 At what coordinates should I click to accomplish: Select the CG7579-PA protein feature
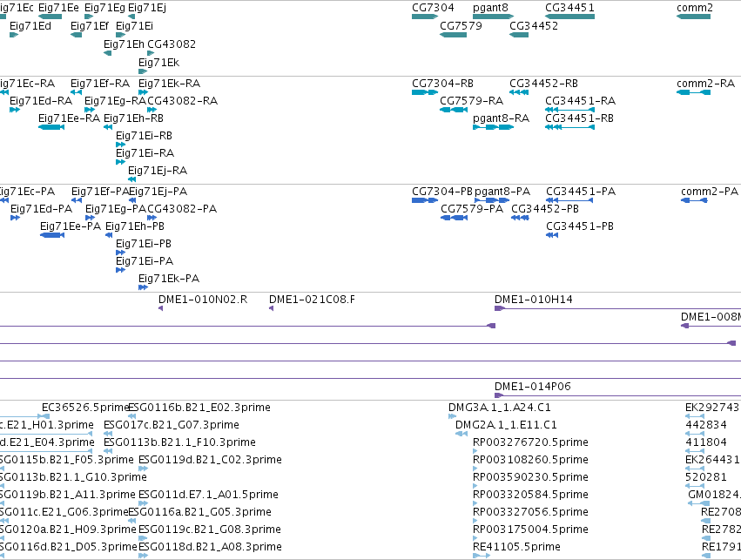coord(455,218)
